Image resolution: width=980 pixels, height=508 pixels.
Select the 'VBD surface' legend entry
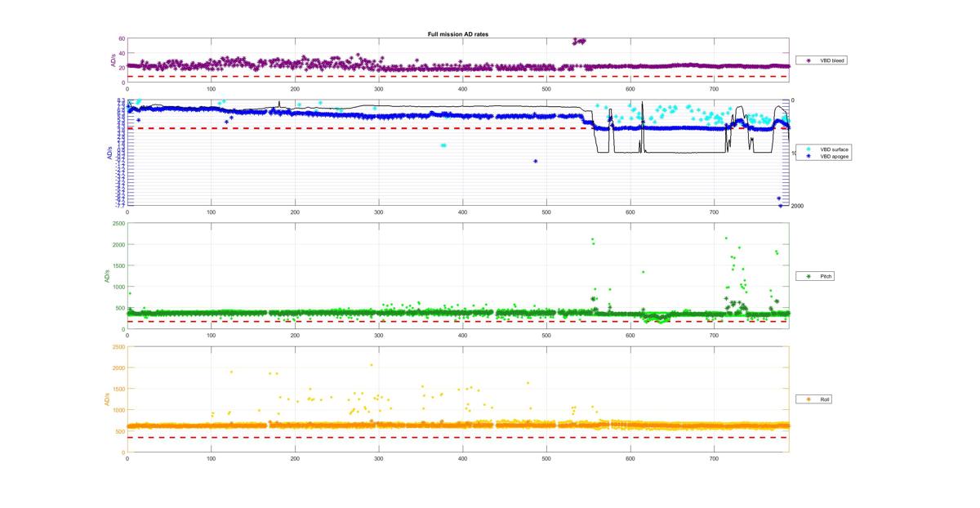point(833,150)
